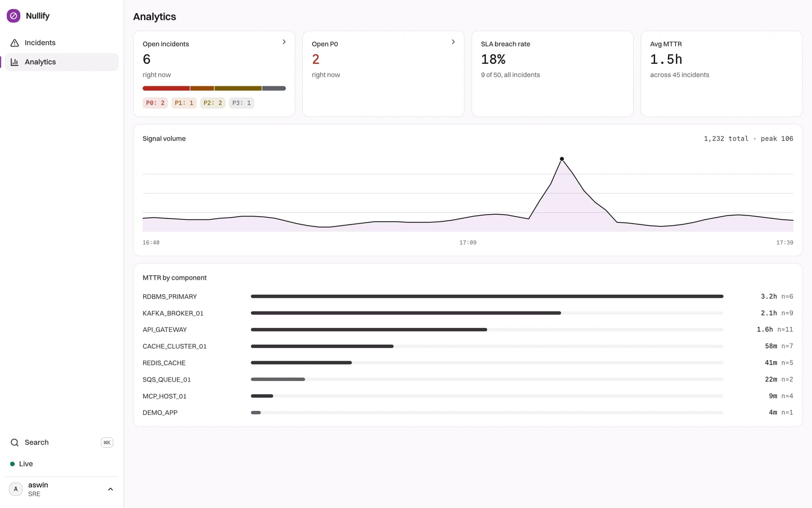
Task: Click the Search magnifier icon
Action: 14,442
